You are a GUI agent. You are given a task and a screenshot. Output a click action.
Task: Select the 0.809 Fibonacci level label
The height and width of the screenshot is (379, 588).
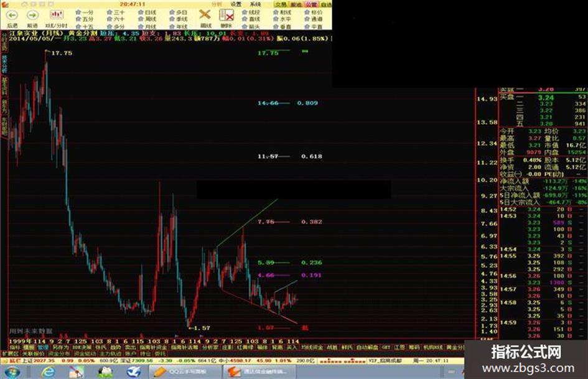(307, 103)
